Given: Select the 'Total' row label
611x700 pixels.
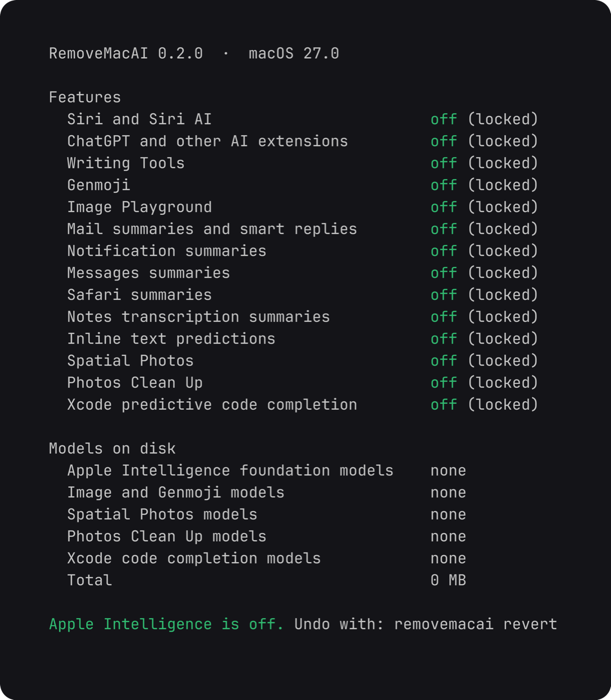Looking at the screenshot, I should pyautogui.click(x=89, y=580).
